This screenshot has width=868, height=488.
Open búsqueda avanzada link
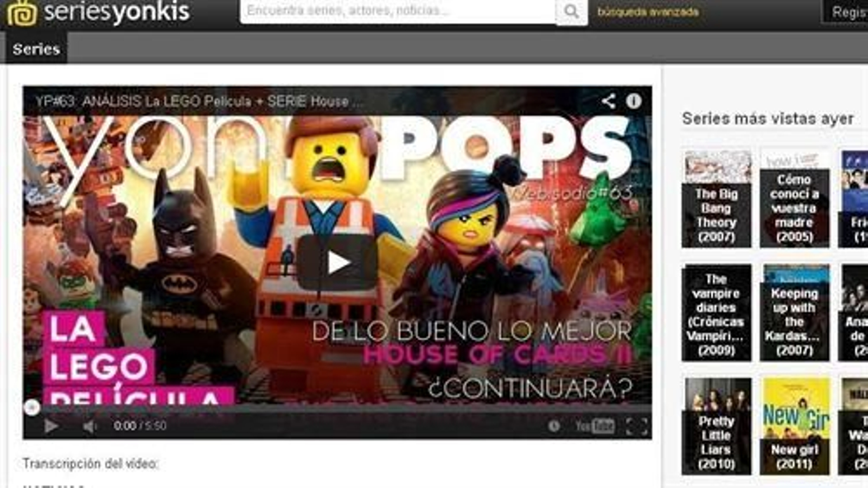(x=648, y=12)
